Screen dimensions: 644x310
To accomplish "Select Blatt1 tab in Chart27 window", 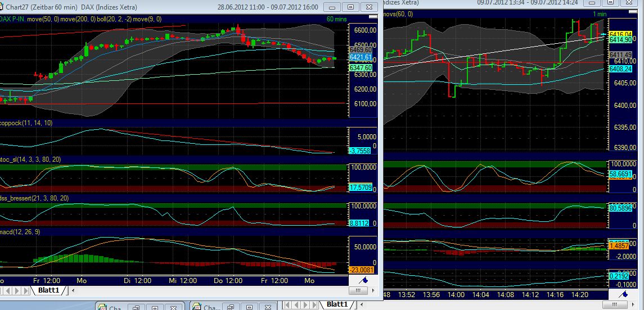I will click(x=48, y=290).
